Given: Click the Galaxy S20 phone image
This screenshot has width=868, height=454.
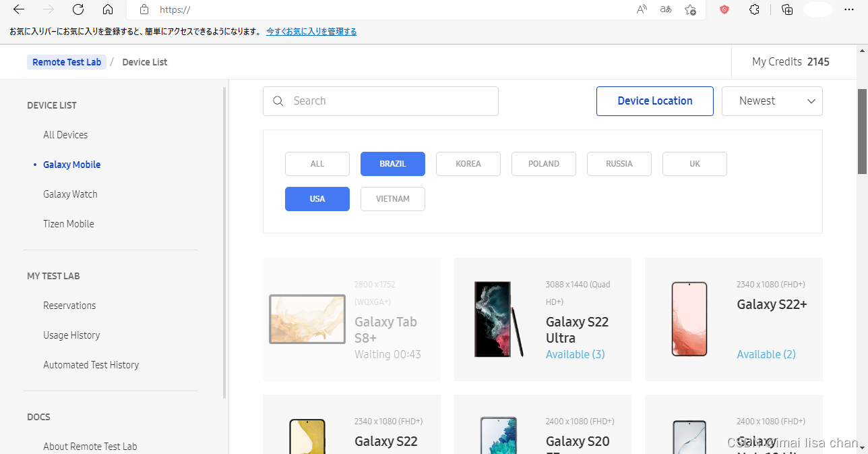Looking at the screenshot, I should [499, 435].
